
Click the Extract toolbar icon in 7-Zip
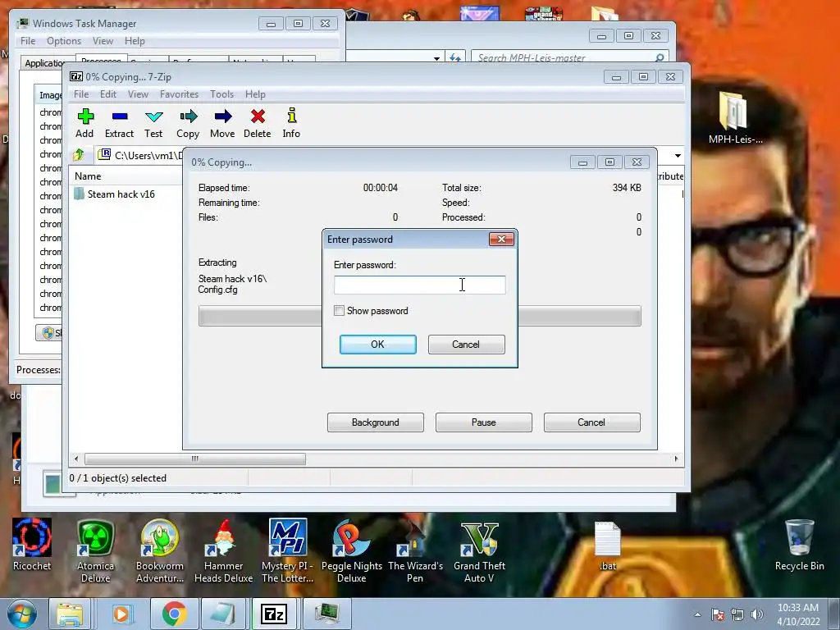pos(119,123)
